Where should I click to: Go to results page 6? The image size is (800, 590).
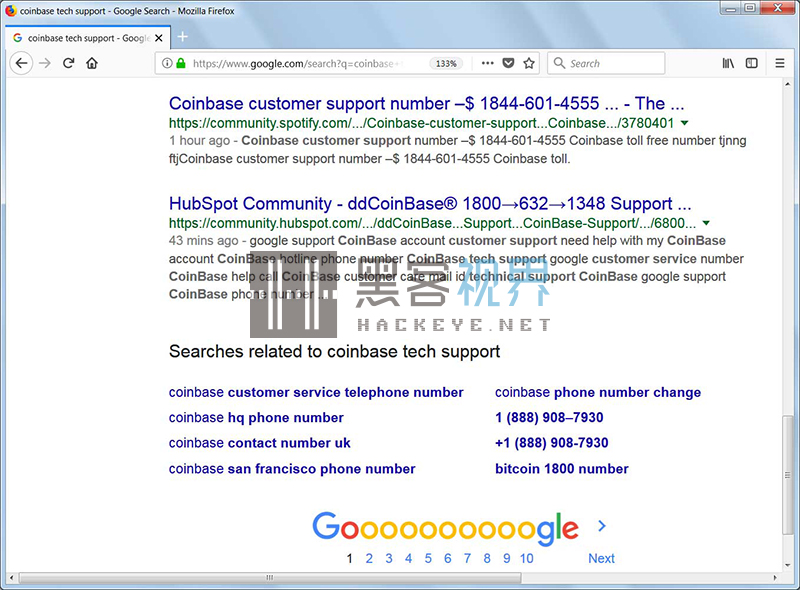447,558
